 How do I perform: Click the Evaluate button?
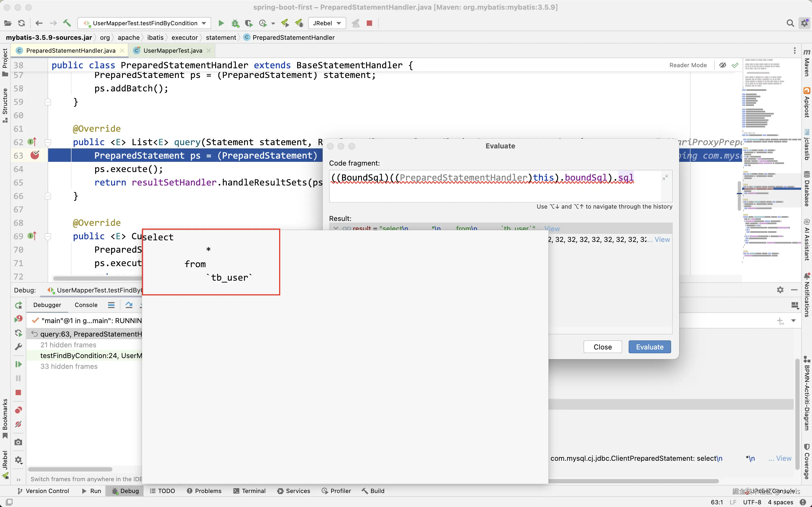649,347
